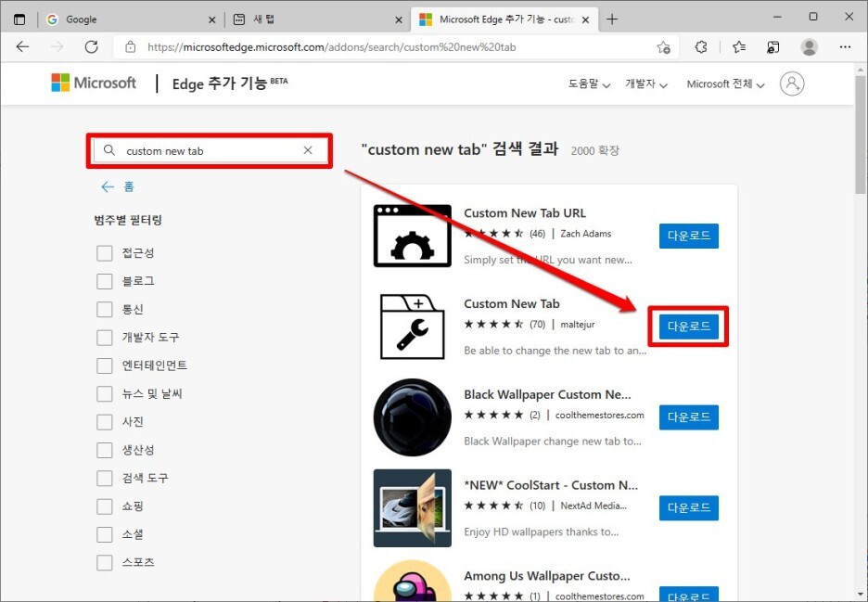Open a new tab with plus button
This screenshot has height=602, width=868.
pos(612,19)
